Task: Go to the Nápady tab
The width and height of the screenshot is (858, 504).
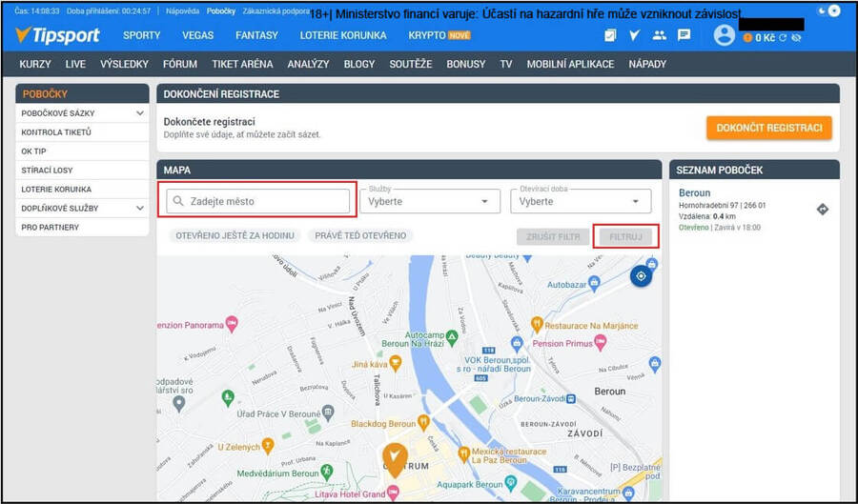Action: pos(647,64)
